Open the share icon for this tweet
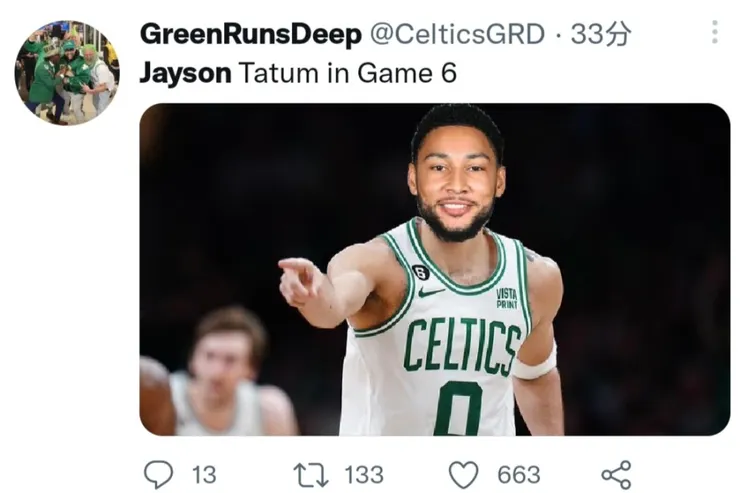The width and height of the screenshot is (740, 493). click(616, 475)
